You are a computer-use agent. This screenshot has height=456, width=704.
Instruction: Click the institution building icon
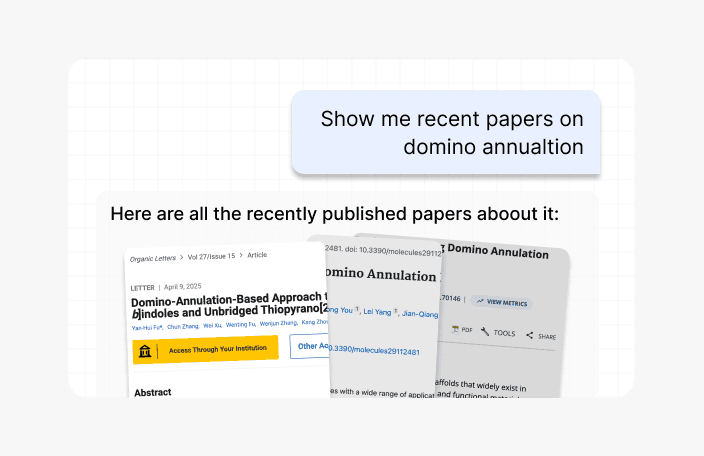(145, 351)
